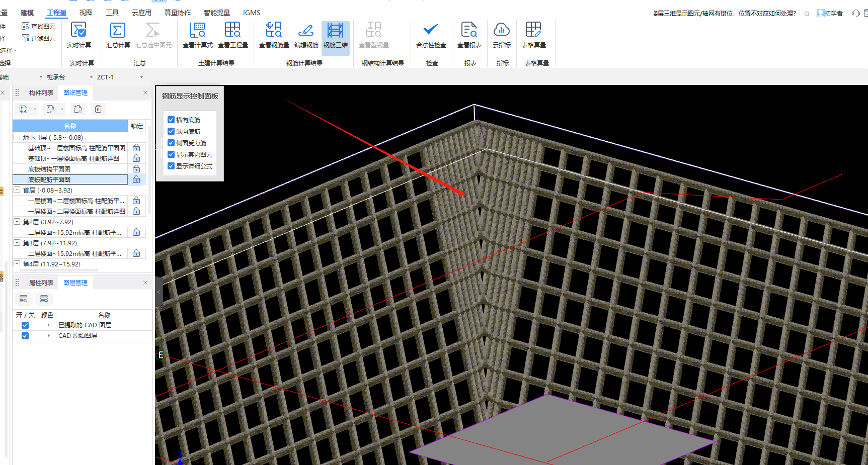Click panel collapse handle beside 3D viewport

(159, 292)
